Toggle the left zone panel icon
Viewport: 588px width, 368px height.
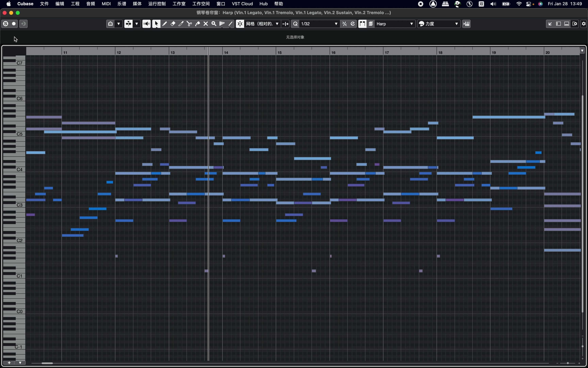click(558, 24)
